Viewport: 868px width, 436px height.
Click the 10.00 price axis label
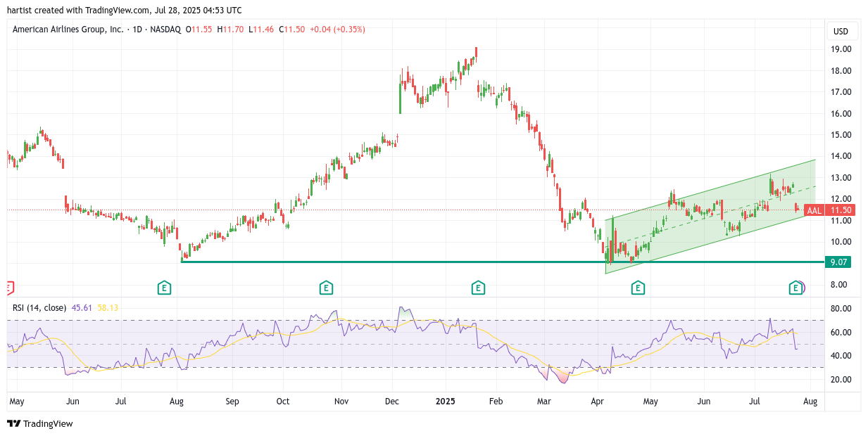point(841,242)
